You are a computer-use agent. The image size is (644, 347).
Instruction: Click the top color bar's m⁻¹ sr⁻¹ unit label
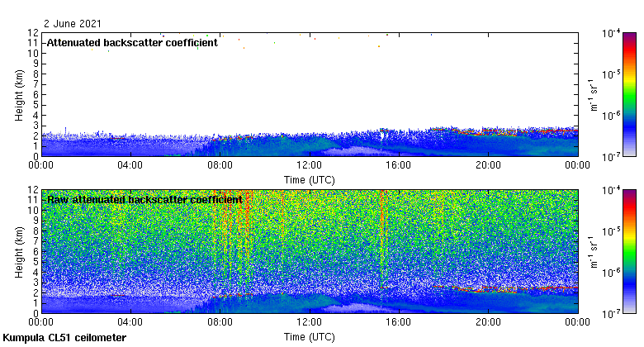click(592, 93)
